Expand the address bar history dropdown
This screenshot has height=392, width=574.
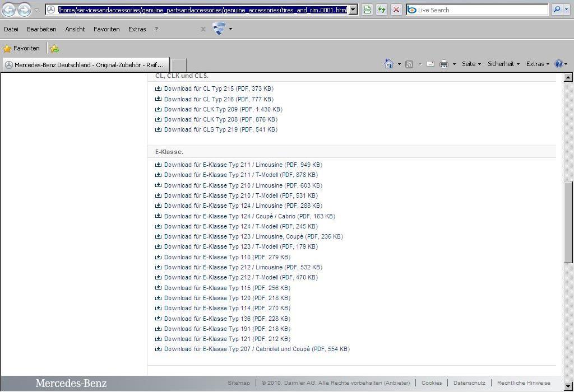tap(353, 10)
